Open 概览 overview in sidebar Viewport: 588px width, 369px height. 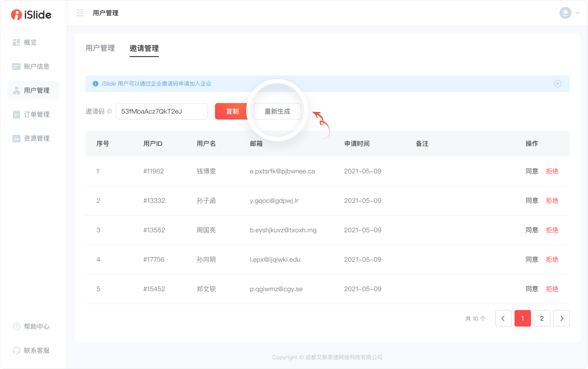click(x=30, y=42)
